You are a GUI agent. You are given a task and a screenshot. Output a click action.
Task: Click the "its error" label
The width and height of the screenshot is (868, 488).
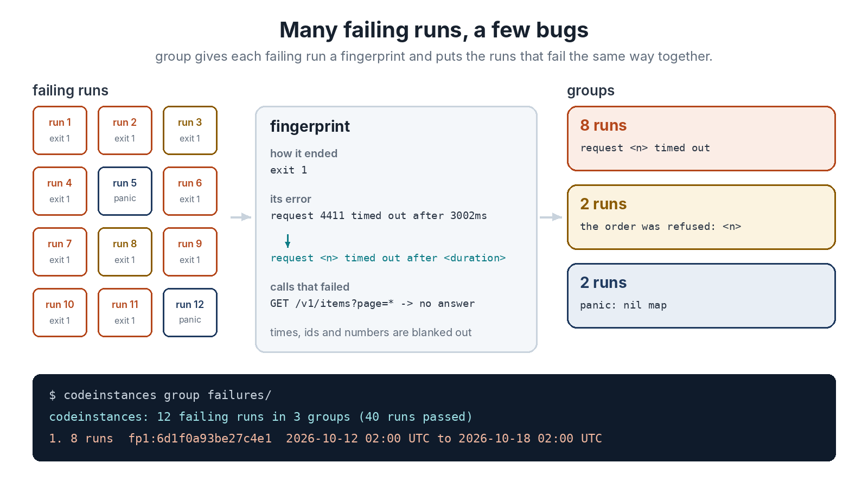291,199
